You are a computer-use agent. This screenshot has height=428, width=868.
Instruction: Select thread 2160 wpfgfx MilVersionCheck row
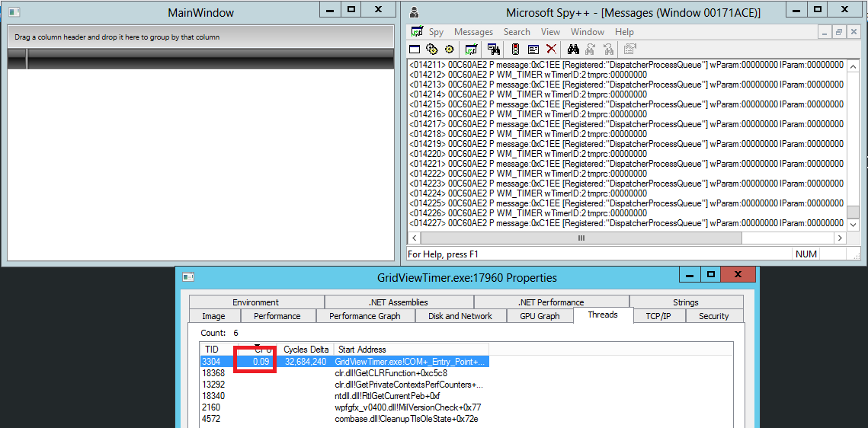(x=344, y=407)
